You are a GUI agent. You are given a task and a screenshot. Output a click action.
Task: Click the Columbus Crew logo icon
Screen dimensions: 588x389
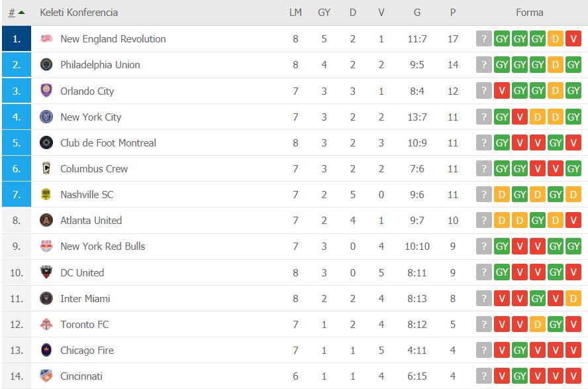tap(46, 168)
